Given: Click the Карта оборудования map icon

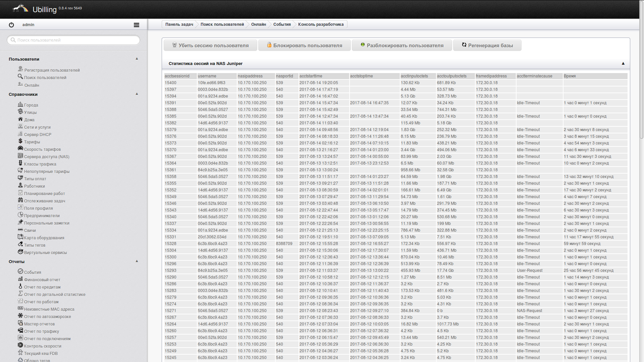Looking at the screenshot, I should (x=20, y=237).
